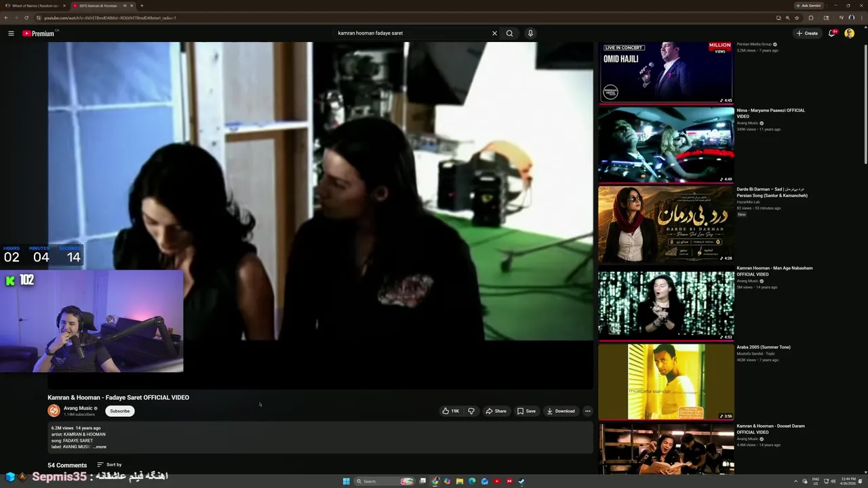Screen dimensions: 868x488
Task: Click 'Mustafa Sandal - Topic' channel name
Action: pos(755,354)
